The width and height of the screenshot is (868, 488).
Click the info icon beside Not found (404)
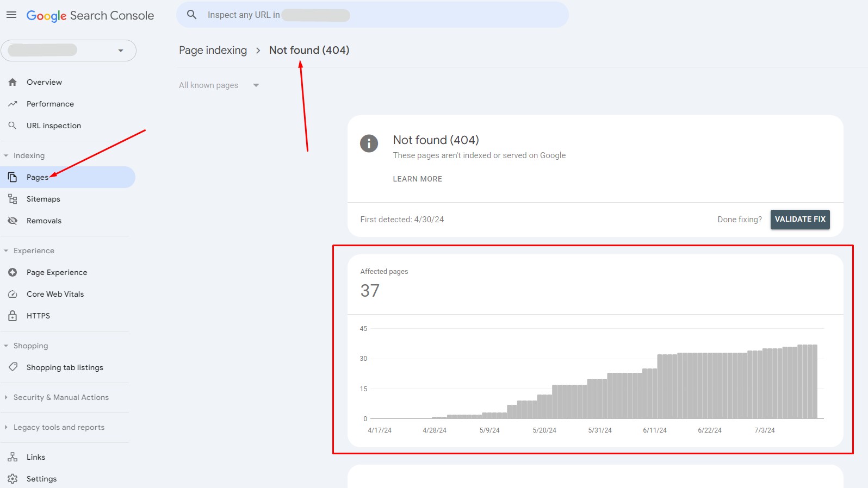click(x=369, y=143)
